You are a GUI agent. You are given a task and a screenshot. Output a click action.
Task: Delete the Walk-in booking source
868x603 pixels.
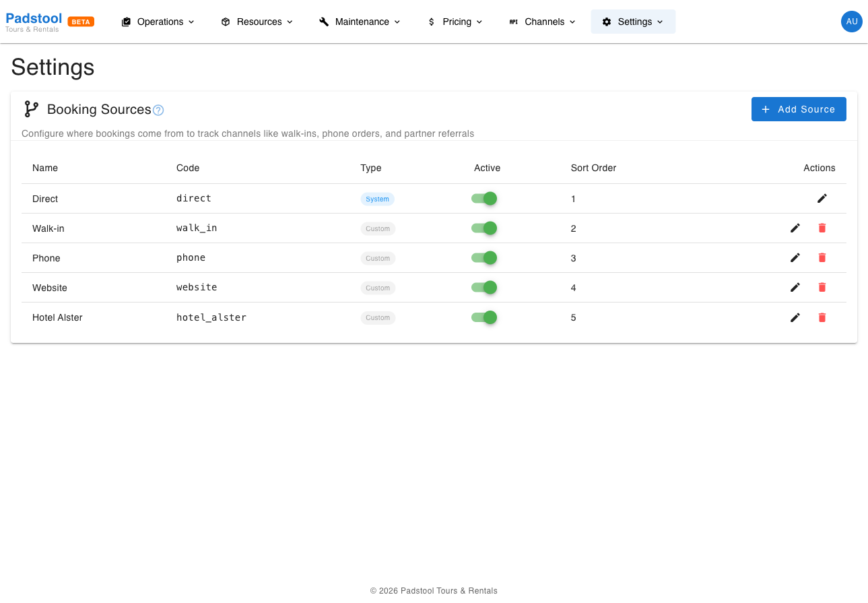(x=822, y=228)
